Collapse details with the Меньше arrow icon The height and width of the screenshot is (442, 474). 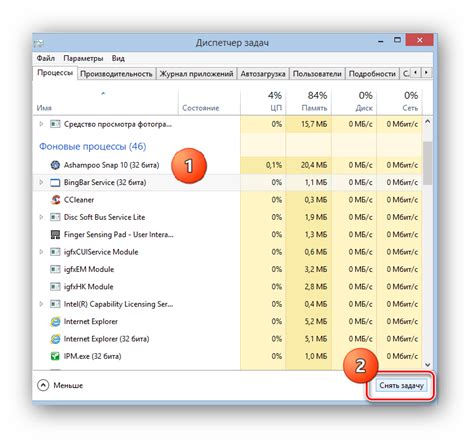coord(43,385)
